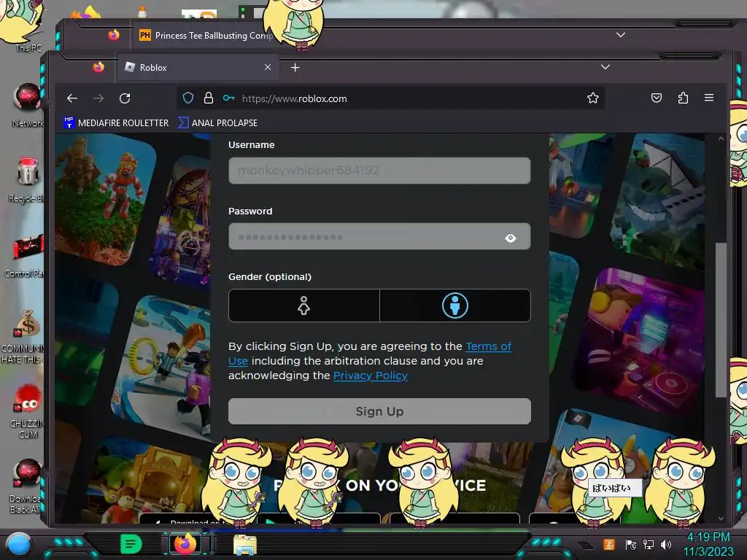Expand the list all tabs chevron in Roblox window
Image resolution: width=747 pixels, height=560 pixels.
click(605, 67)
